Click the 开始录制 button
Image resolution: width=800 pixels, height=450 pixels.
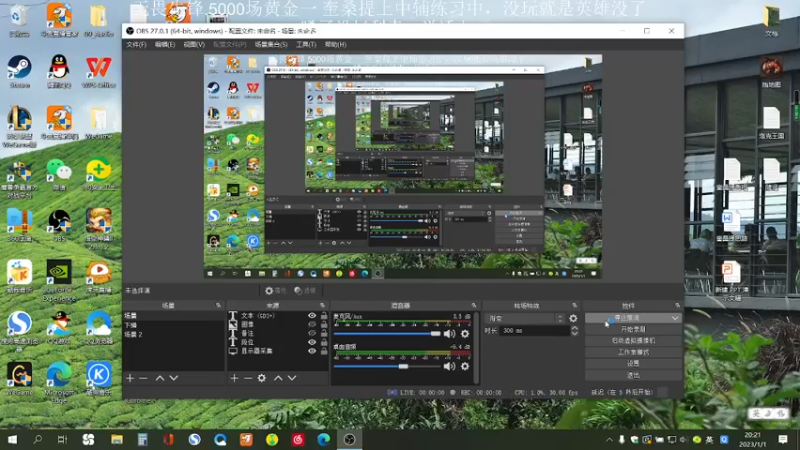pos(633,329)
